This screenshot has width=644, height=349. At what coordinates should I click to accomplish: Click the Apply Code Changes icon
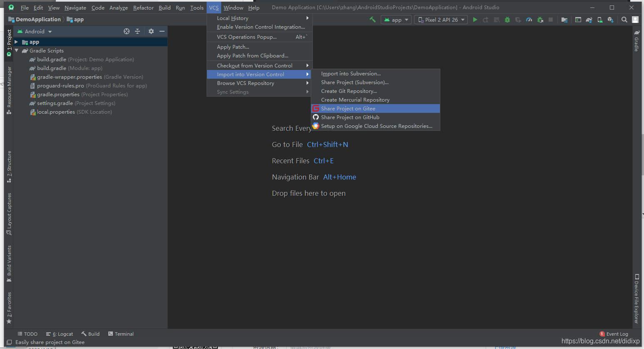coord(497,20)
